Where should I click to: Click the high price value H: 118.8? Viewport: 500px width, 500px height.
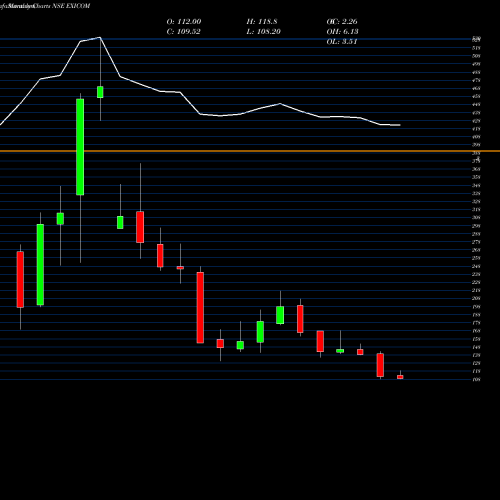262,22
